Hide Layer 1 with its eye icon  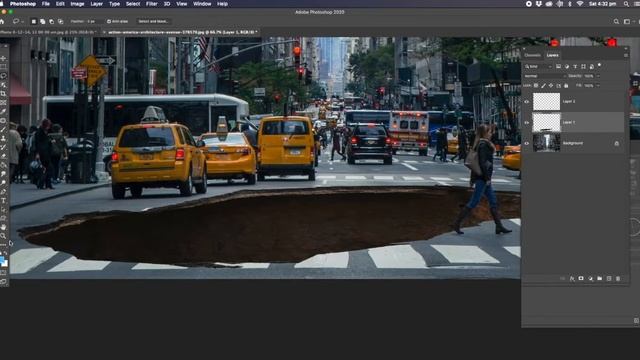[527, 122]
